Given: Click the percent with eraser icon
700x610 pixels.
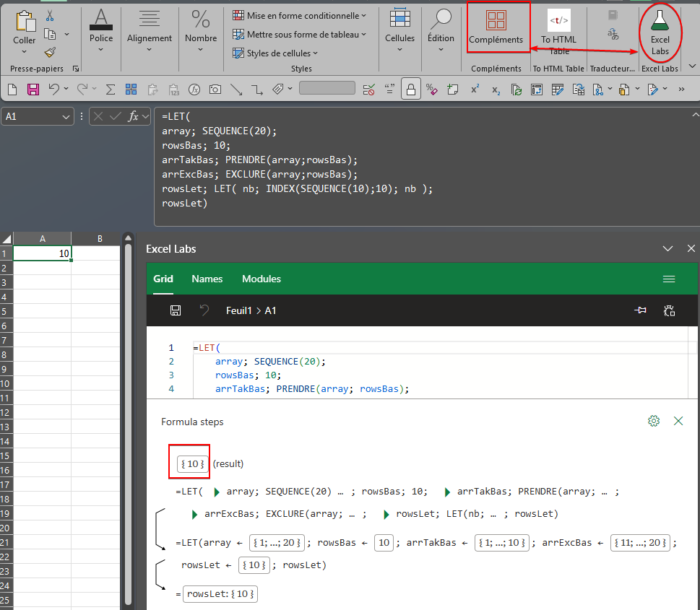Looking at the screenshot, I should point(432,90).
